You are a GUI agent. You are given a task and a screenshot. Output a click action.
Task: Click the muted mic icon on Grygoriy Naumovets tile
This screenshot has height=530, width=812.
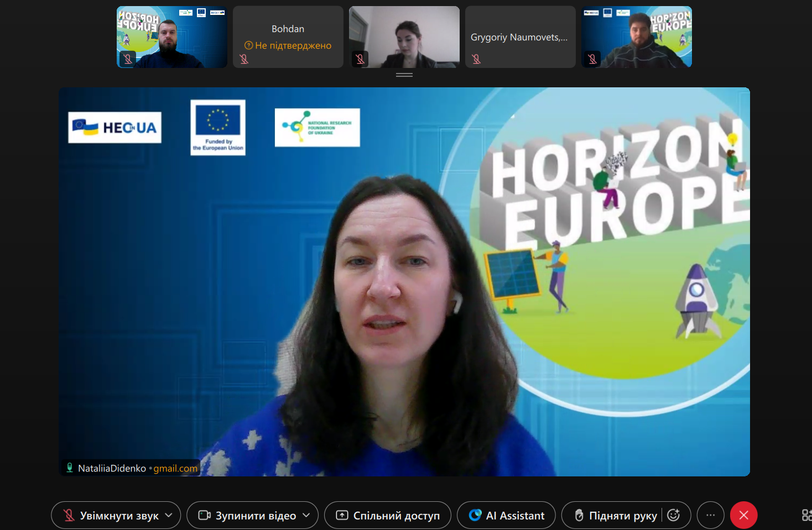point(476,59)
